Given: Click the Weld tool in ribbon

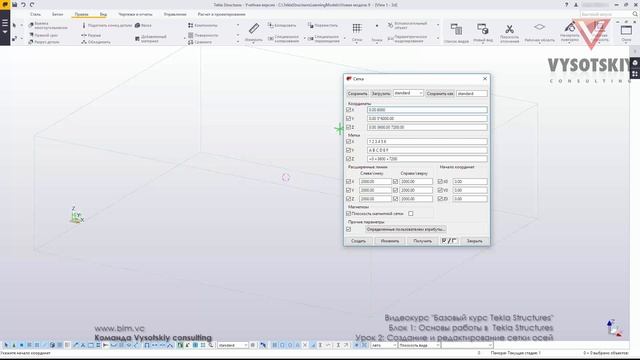Looking at the screenshot, I should point(143,25).
